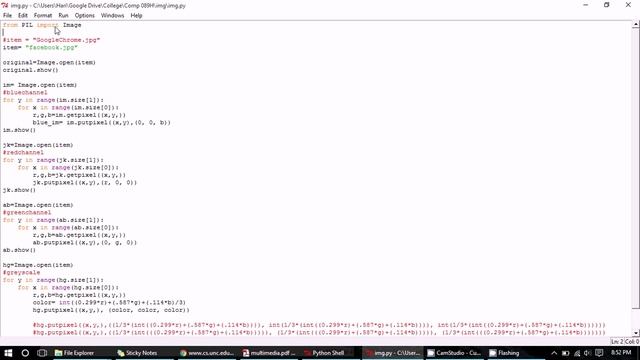Click the scrollbar up arrow
Viewport: 640px width, 360px height.
click(636, 25)
